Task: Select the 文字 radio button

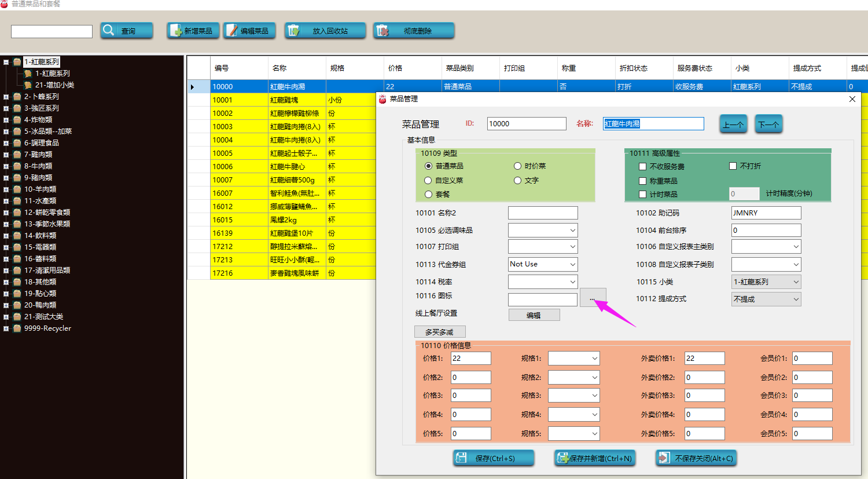Action: 517,180
